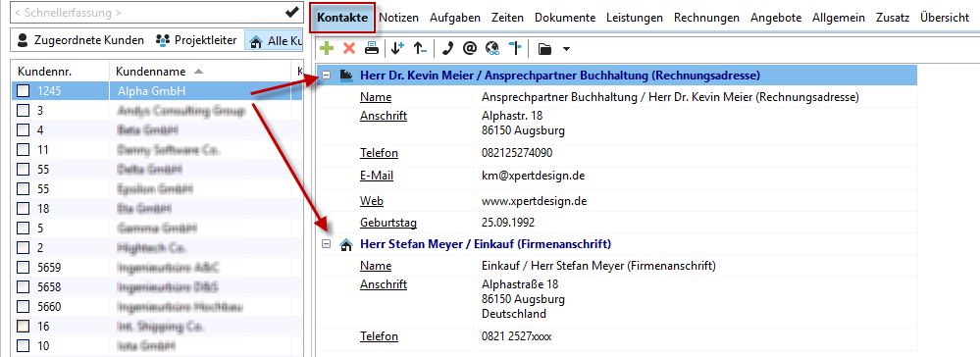
Task: Select the Zusatz tab
Action: [893, 18]
